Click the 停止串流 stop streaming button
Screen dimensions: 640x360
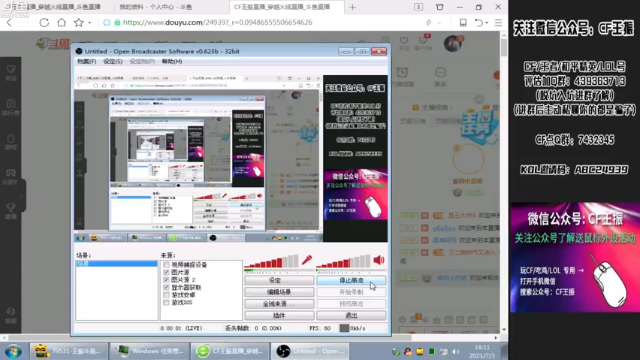point(351,280)
